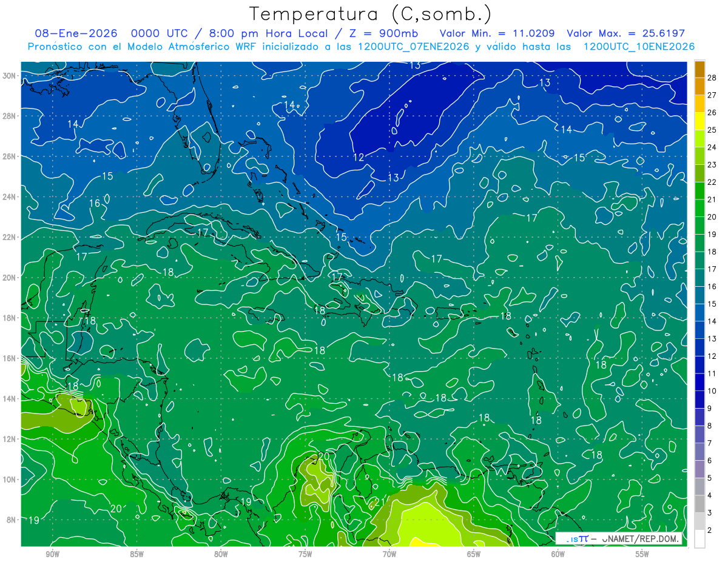The image size is (728, 562).
Task: Click the '1200UTC_10ENE2026' valid-until time
Action: [x=639, y=47]
